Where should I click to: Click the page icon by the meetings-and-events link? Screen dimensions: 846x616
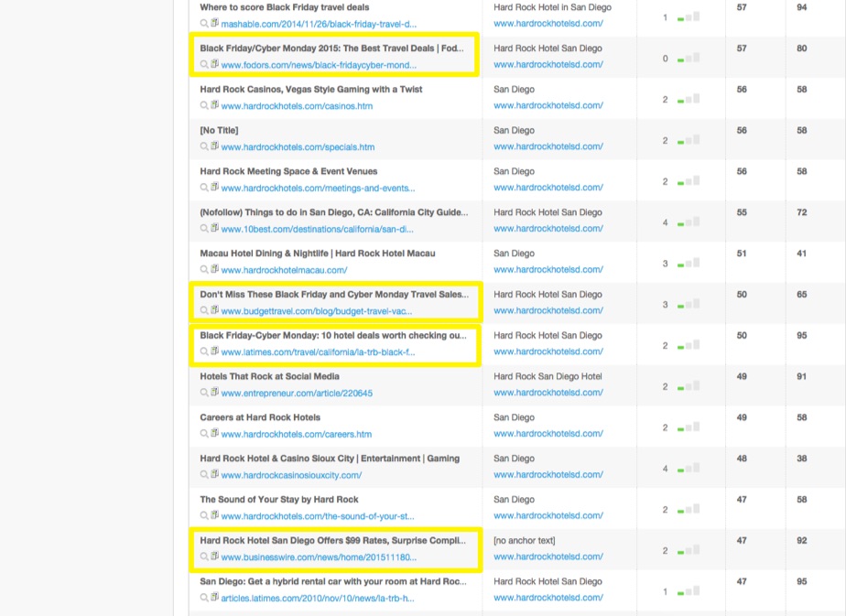[x=215, y=187]
